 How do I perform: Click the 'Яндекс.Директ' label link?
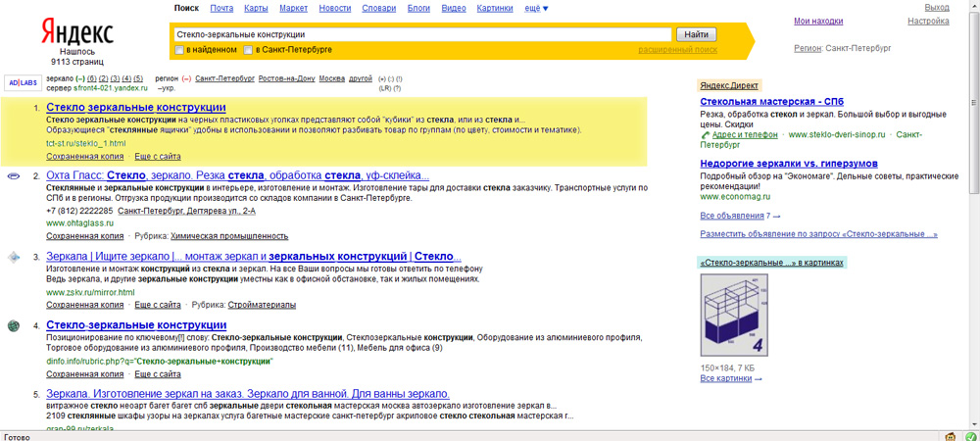click(x=730, y=86)
